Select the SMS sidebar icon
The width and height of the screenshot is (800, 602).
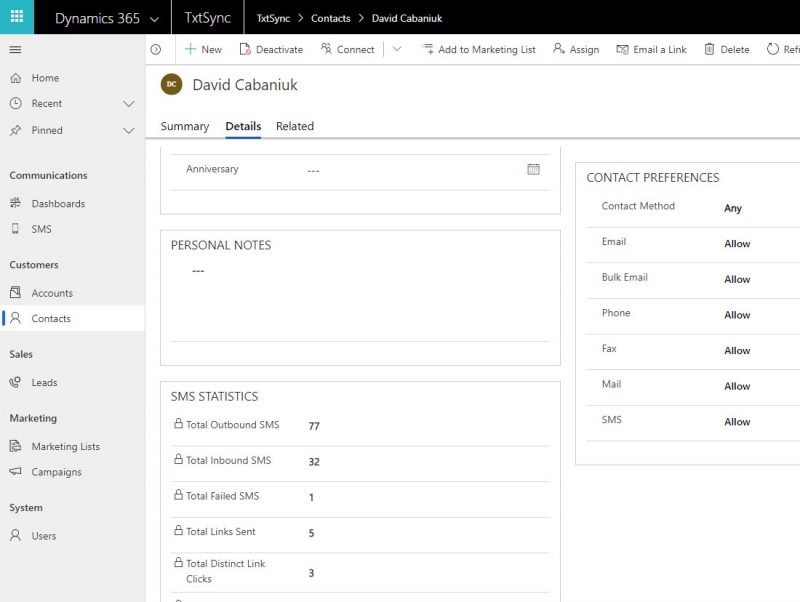[x=42, y=230]
